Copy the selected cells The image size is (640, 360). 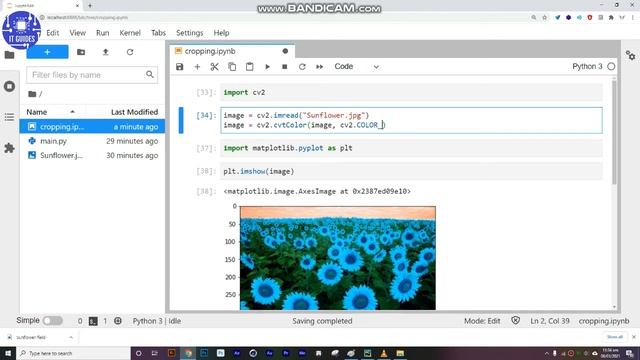(232, 67)
